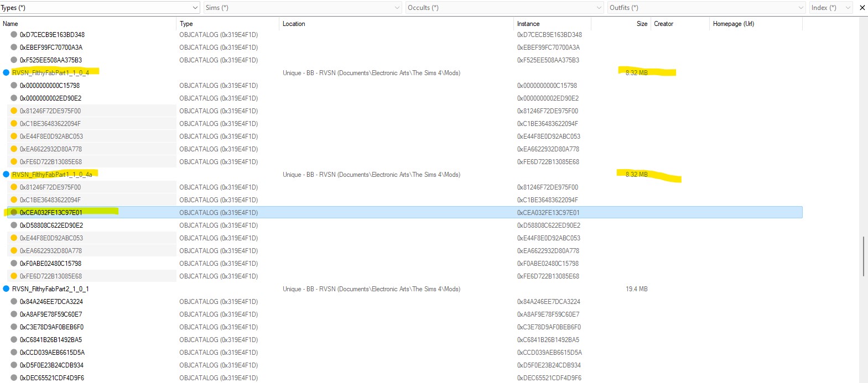Click gray dot icon beside name 0xD7CECB9E163BD348
This screenshot has height=383, width=868.
pos(14,34)
